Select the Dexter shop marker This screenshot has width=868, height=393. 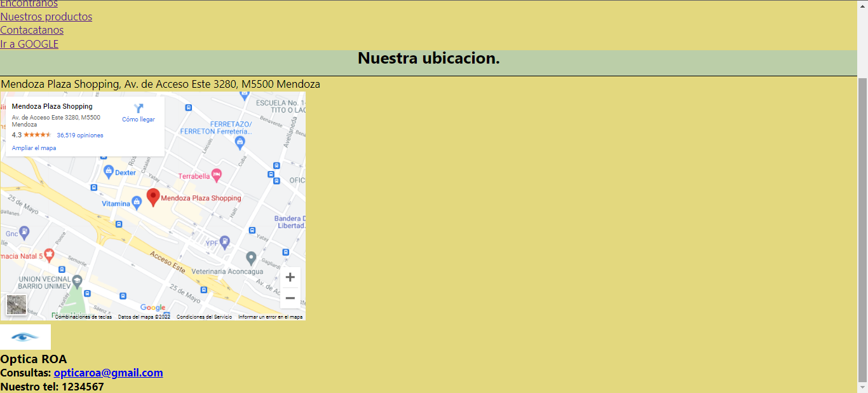pos(109,172)
